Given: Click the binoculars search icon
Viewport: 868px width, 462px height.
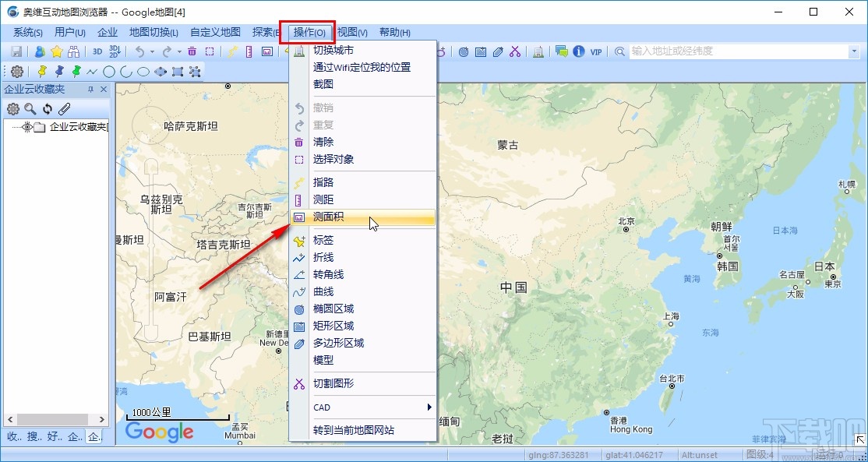Looking at the screenshot, I should [x=73, y=51].
